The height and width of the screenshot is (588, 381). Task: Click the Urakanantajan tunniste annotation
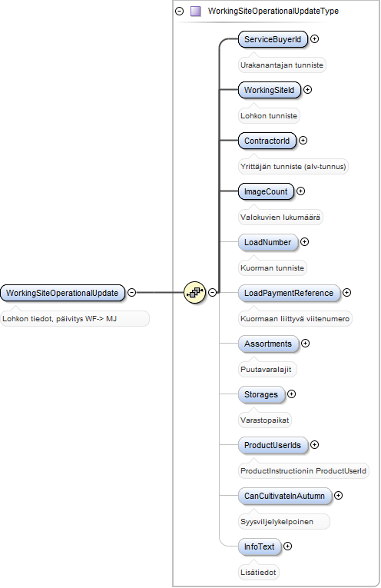point(282,65)
